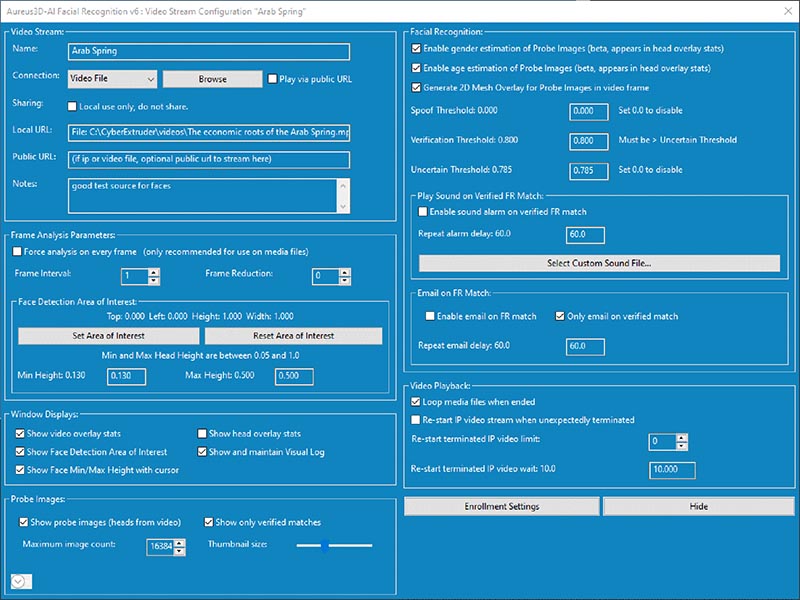Click the Browse button

coord(212,79)
